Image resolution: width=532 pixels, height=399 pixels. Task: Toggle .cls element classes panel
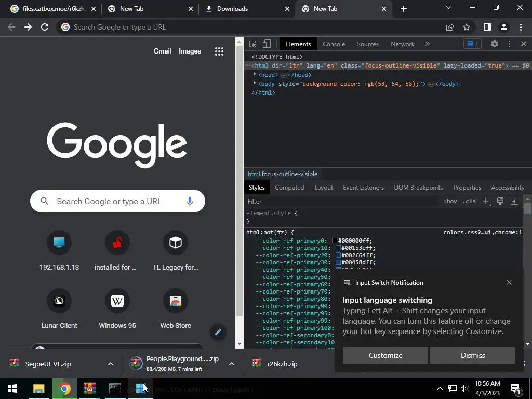(469, 201)
